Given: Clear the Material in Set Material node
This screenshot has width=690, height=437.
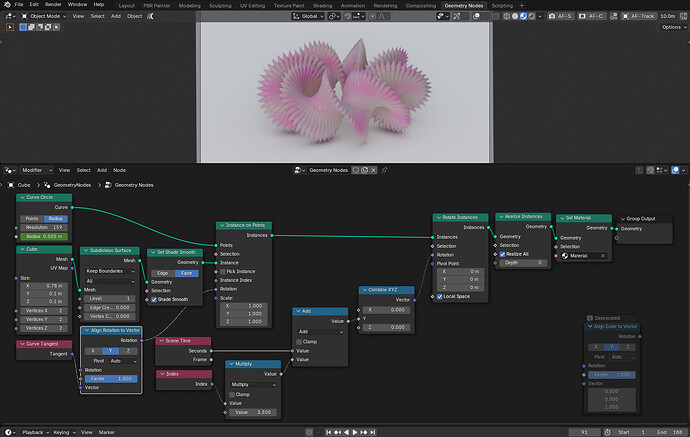Looking at the screenshot, I should coord(603,256).
